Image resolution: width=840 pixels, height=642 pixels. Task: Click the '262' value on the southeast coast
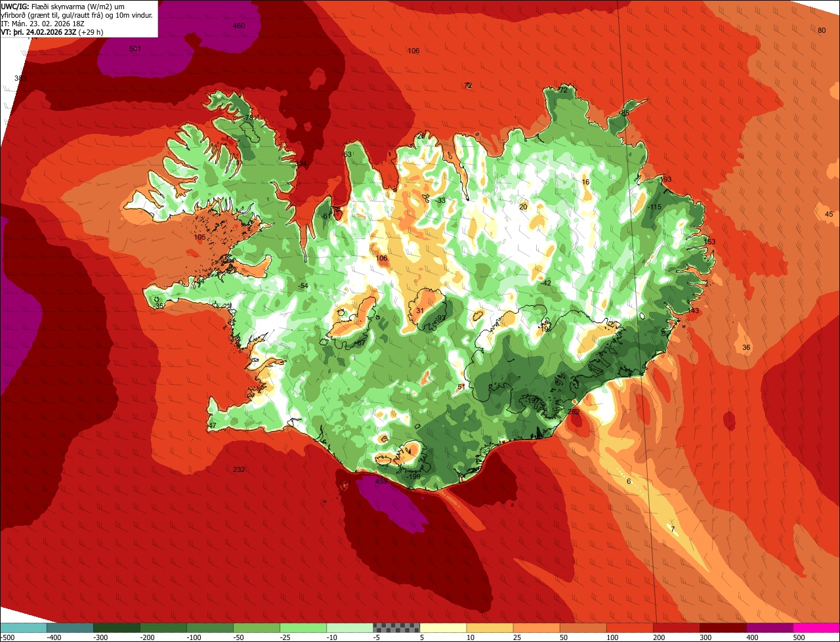click(x=574, y=412)
